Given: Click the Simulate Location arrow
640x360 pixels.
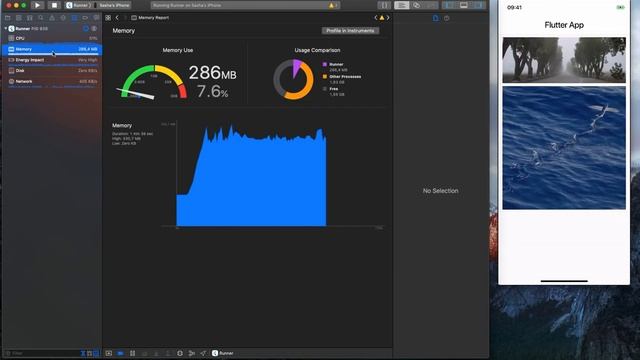Looking at the screenshot, I should (203, 353).
